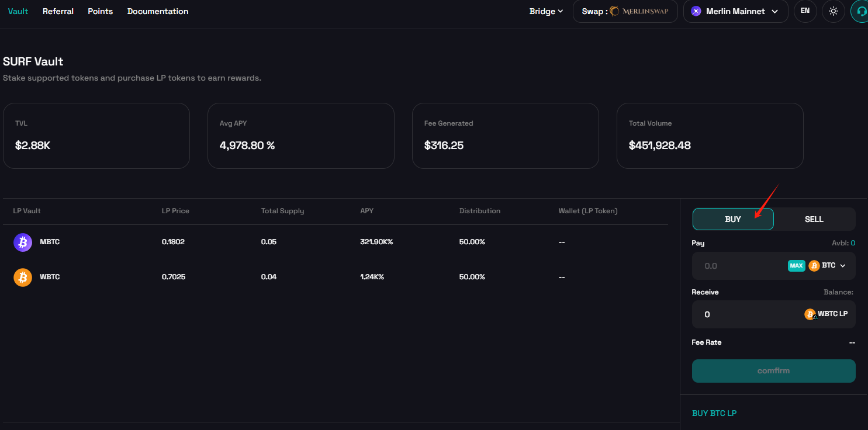Click the Pay amount input field

(738, 266)
